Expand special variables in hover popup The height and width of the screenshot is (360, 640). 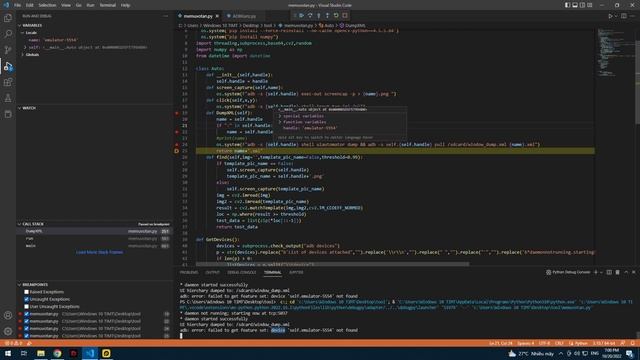coord(301,116)
